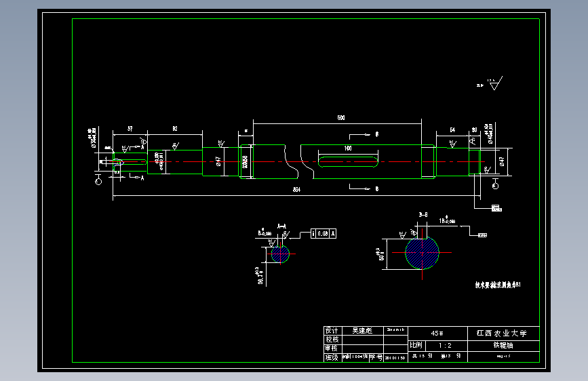Click the 学号 label in title block

click(376, 357)
